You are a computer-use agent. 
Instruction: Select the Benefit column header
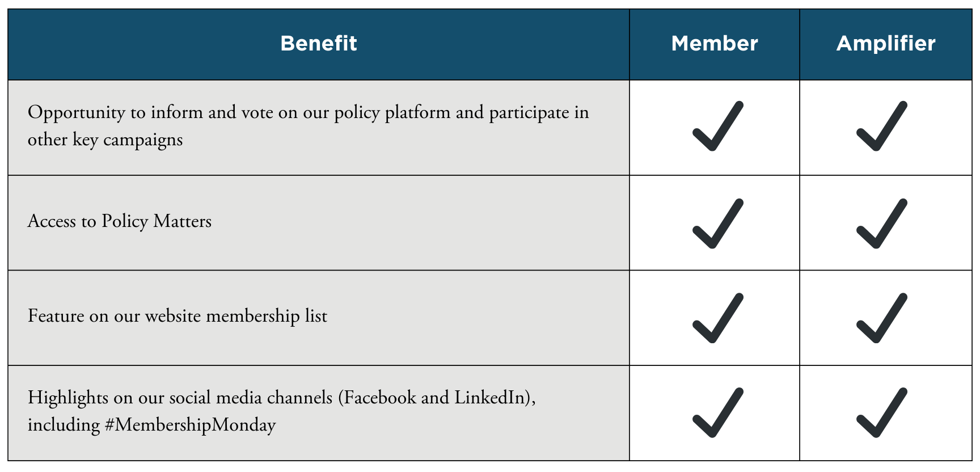pyautogui.click(x=319, y=44)
